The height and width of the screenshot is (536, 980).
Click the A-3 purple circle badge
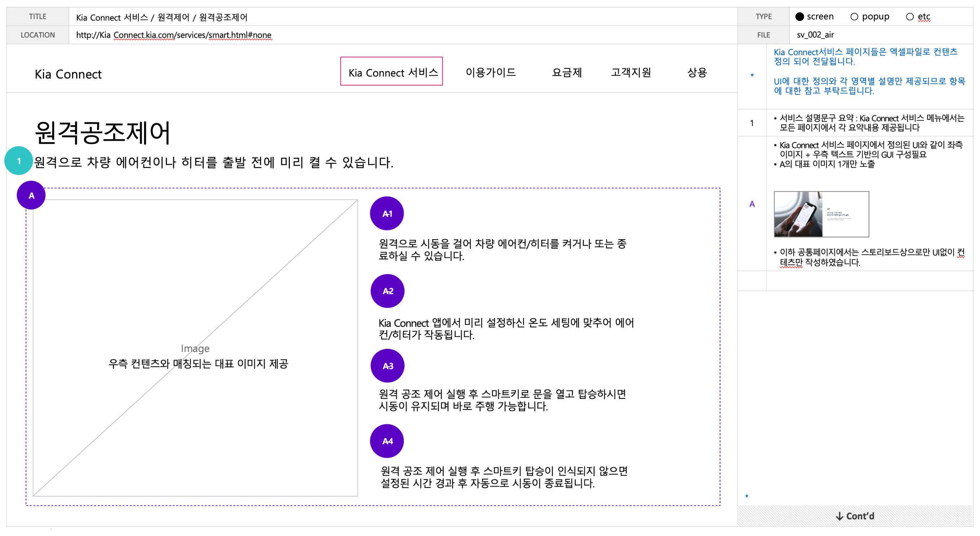coord(387,366)
